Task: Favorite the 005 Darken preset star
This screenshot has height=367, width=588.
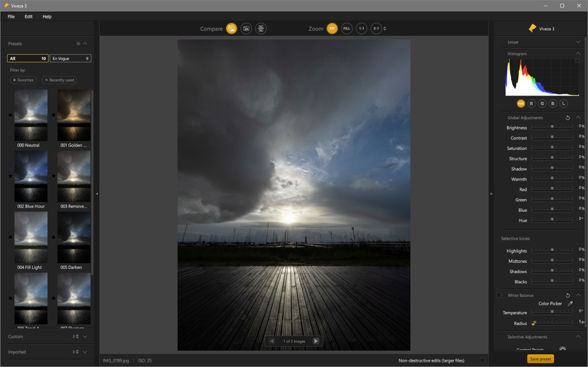Action: pyautogui.click(x=54, y=237)
